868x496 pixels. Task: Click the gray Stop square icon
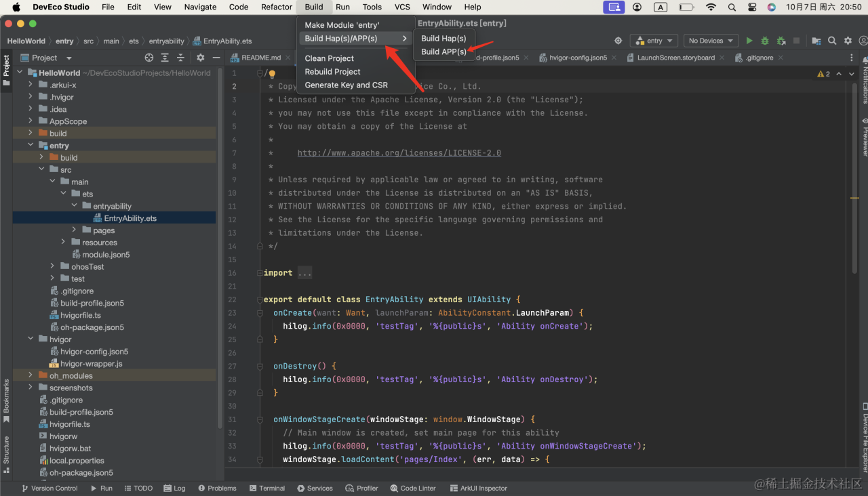tap(796, 41)
